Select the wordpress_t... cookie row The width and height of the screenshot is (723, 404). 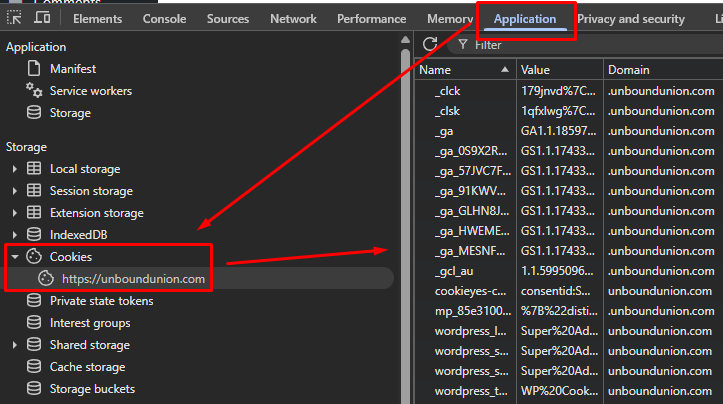click(x=569, y=391)
